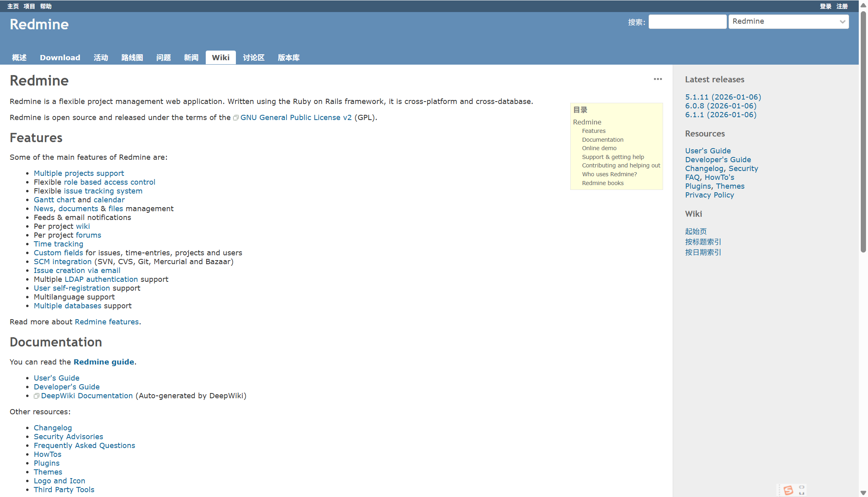Click the Sogou input method tray icon

788,490
